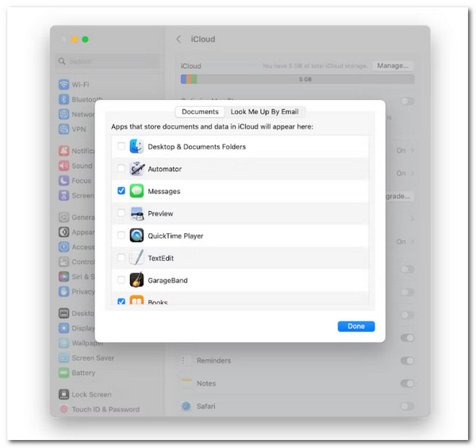The image size is (476, 448).
Task: Click the Manage... storage button
Action: [393, 66]
